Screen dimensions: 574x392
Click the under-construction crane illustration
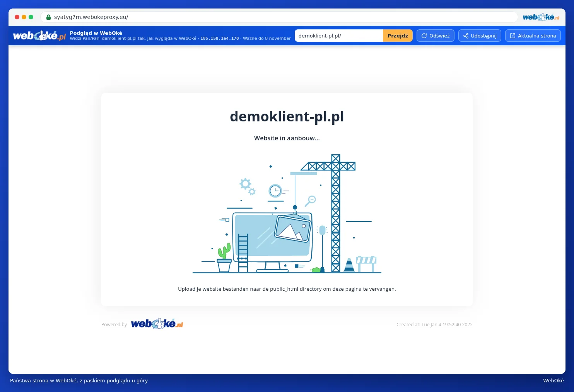pos(287,214)
